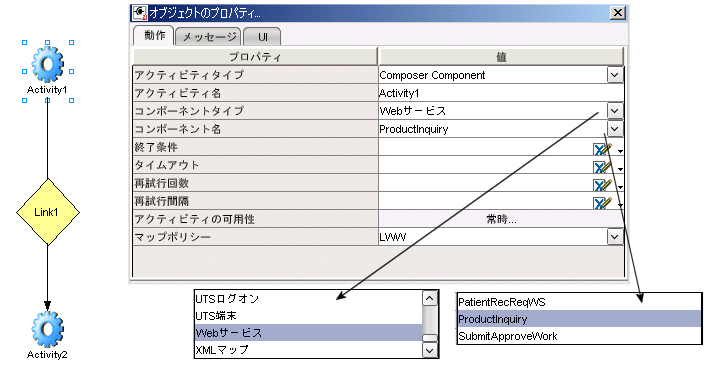Screen dimensions: 704x389
Task: Click the 常時... availability button
Action: pyautogui.click(x=501, y=219)
